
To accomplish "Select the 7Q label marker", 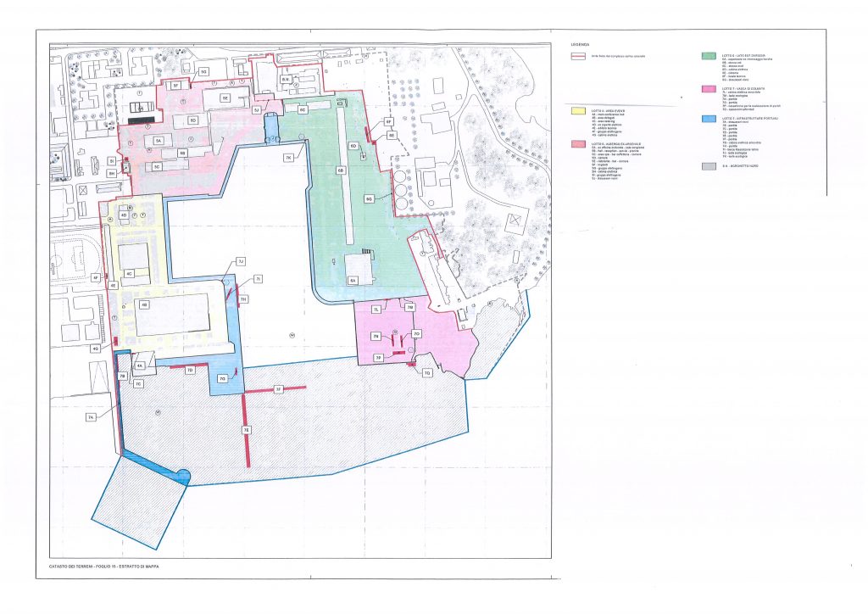I will point(427,373).
